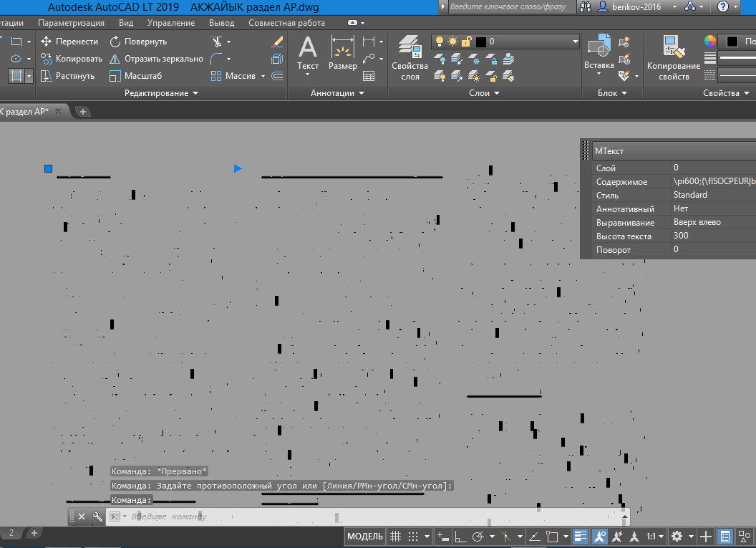Insert a table via table icon

pos(369,76)
